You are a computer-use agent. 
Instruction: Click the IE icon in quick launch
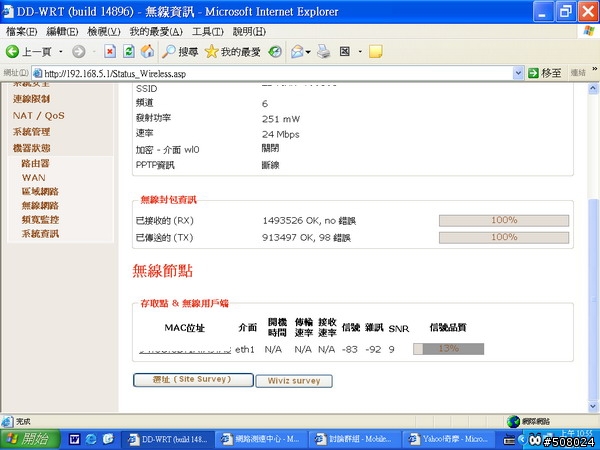click(x=91, y=439)
